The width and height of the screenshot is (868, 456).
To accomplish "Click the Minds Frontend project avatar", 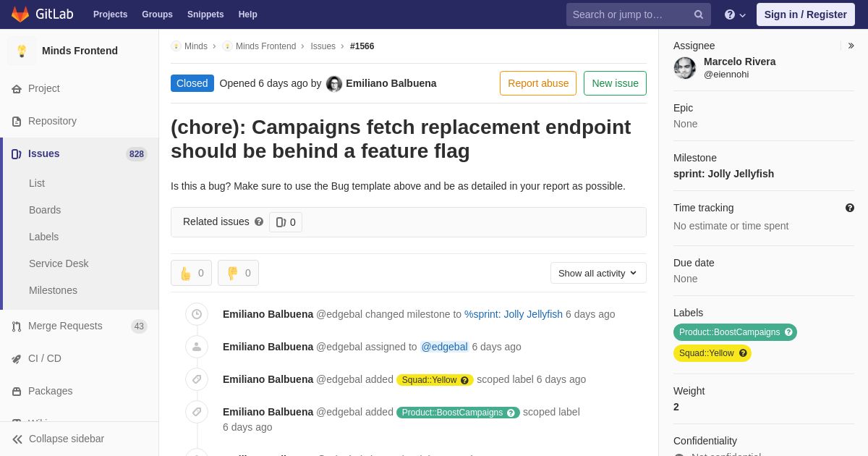I will (x=22, y=51).
